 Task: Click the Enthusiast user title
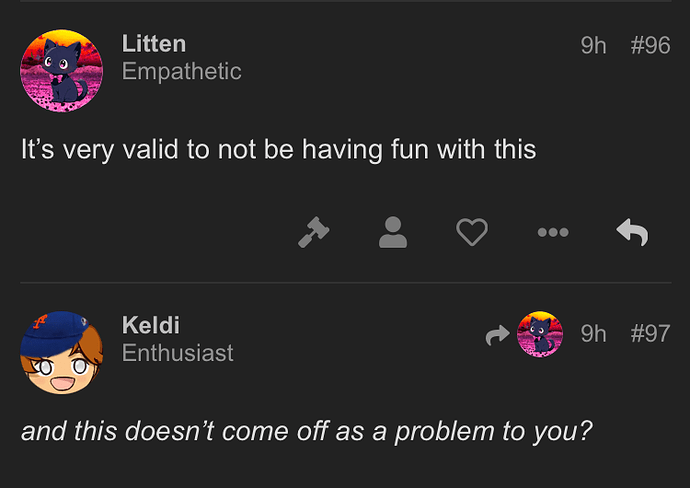pos(178,353)
